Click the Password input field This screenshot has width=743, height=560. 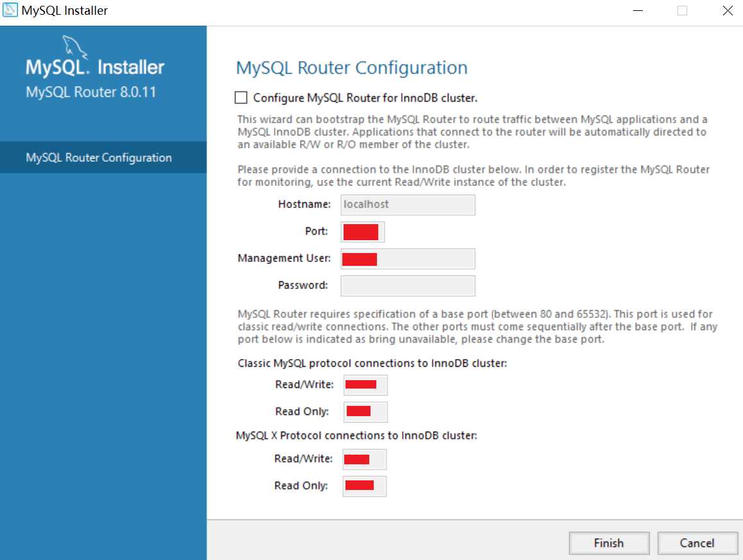pos(408,286)
